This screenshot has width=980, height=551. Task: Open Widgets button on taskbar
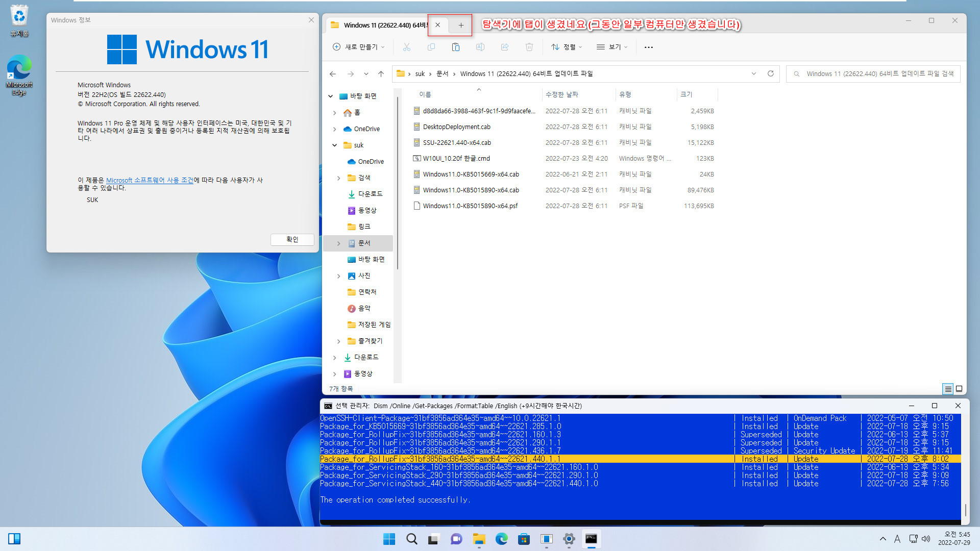14,539
